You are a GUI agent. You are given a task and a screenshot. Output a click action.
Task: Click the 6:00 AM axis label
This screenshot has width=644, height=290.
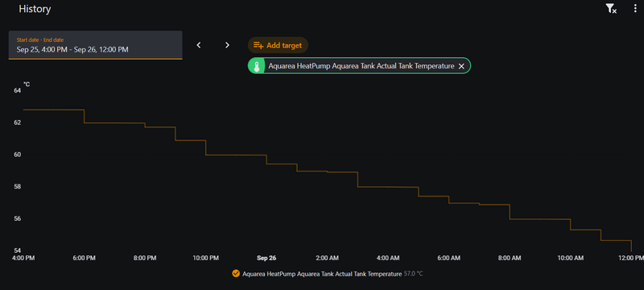coord(449,259)
